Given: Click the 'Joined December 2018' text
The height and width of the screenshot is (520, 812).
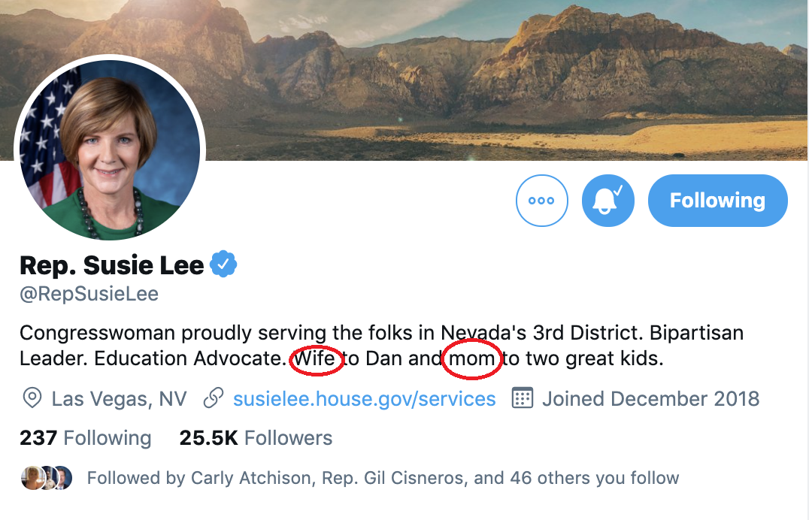Looking at the screenshot, I should pos(650,398).
